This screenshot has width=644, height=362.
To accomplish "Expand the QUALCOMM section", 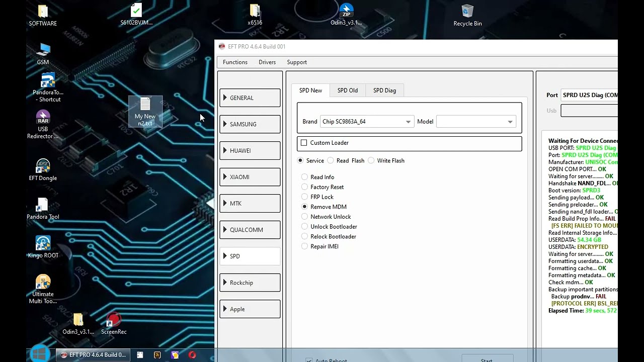I will [x=250, y=230].
